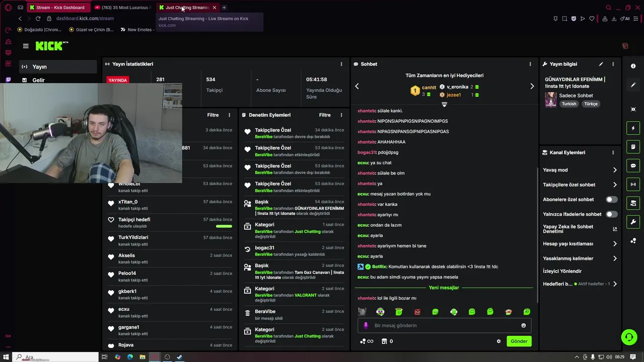Toggle Abonelere özel sohbet switch

coord(611,200)
